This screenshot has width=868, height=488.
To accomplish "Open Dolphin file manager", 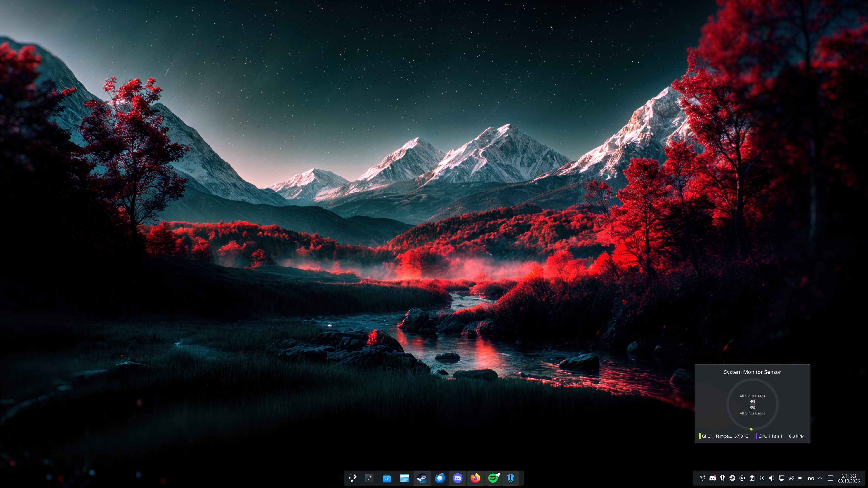I will pyautogui.click(x=404, y=478).
